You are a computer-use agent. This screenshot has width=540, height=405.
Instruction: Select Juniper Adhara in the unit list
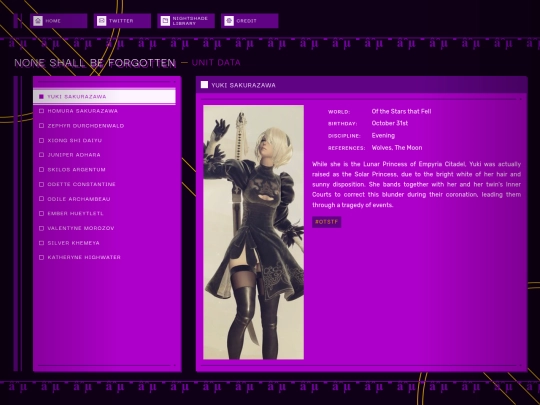pos(104,155)
